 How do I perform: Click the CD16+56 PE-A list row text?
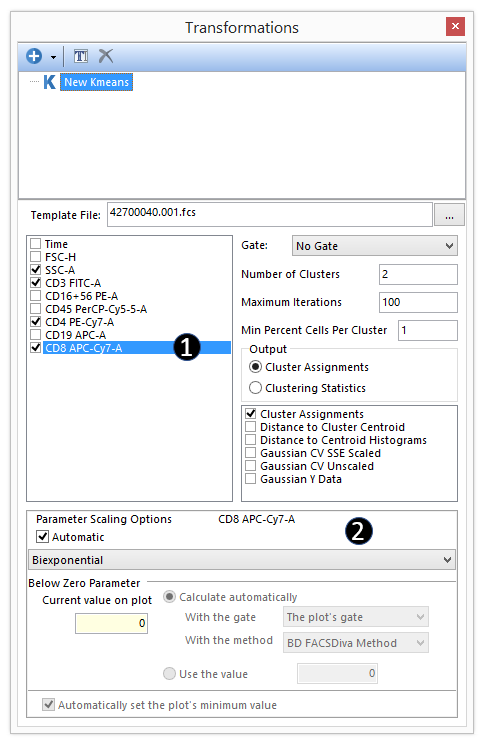[81, 296]
